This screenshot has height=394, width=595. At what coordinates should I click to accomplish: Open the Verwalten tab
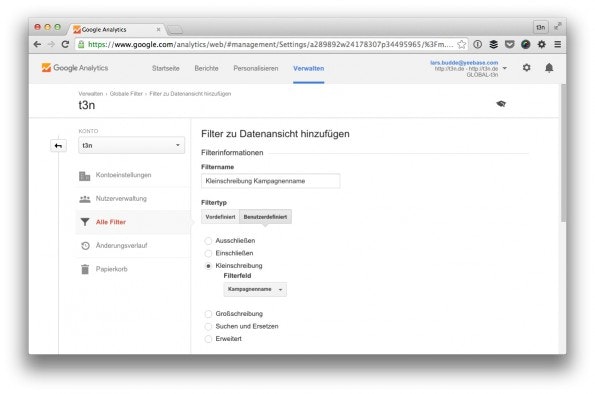click(309, 68)
